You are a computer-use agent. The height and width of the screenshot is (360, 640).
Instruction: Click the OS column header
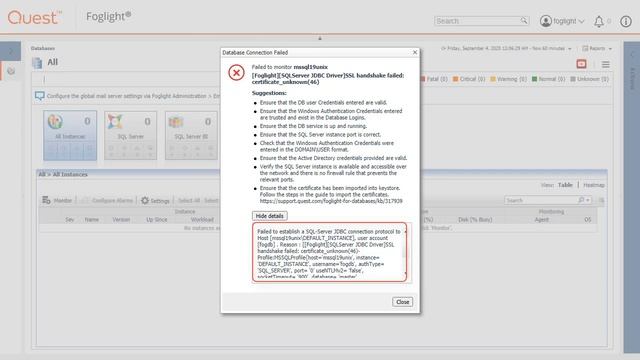(x=587, y=220)
